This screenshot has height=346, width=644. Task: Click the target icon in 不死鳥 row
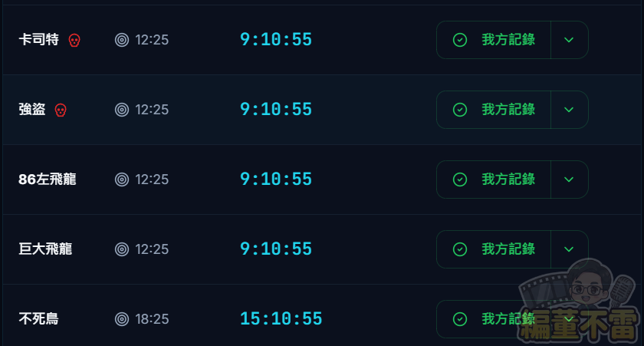click(x=122, y=319)
